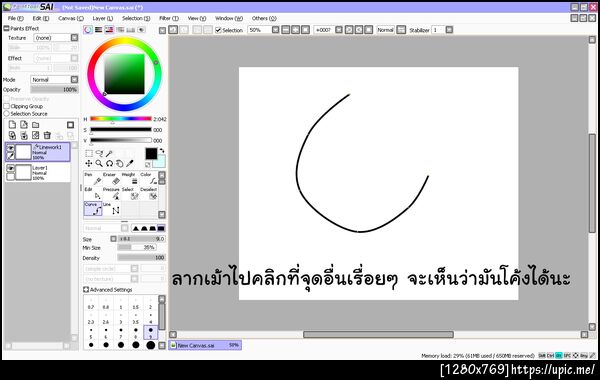Select the Color linework tool

(148, 179)
